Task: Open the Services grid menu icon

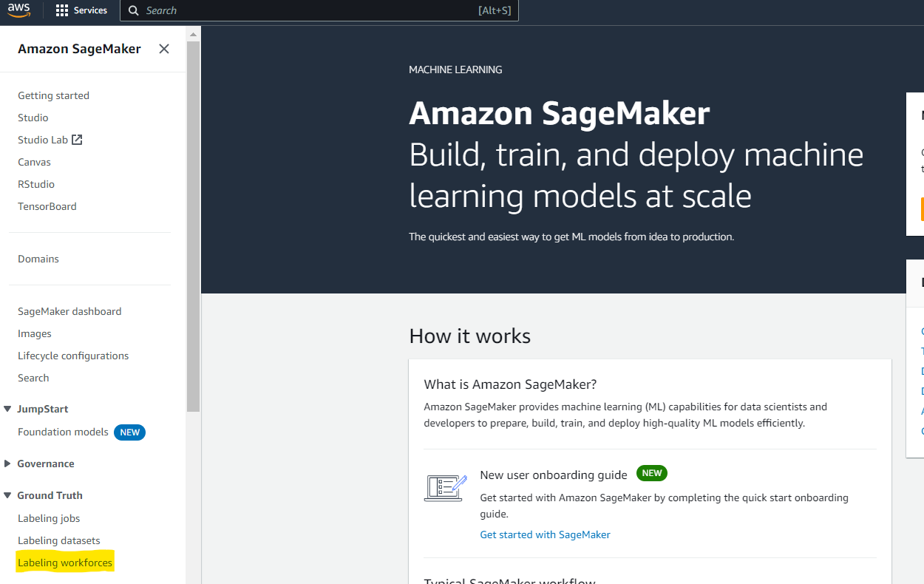Action: coord(62,10)
